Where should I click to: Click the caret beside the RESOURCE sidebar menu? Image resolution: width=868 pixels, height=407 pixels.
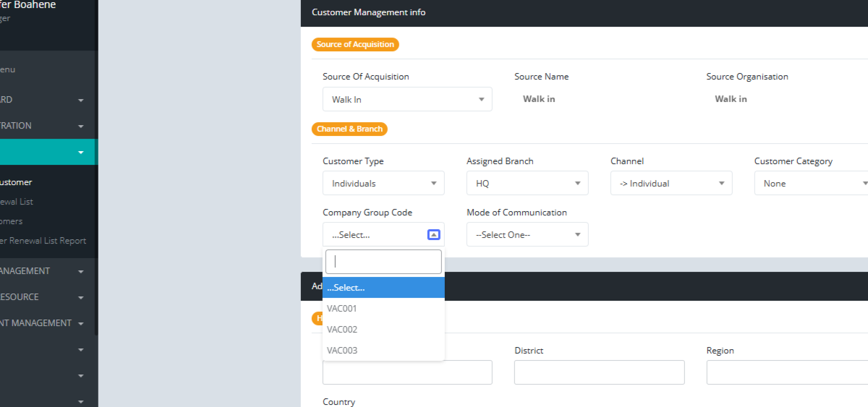click(81, 298)
